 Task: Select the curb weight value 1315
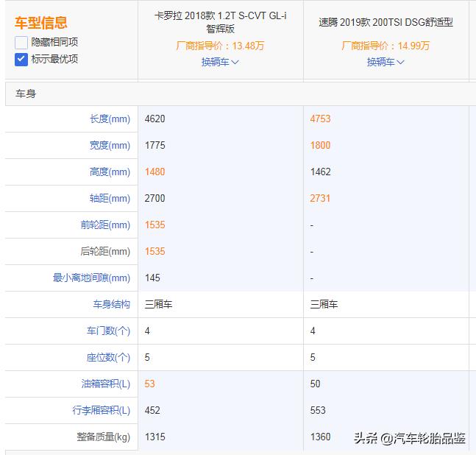pos(154,437)
